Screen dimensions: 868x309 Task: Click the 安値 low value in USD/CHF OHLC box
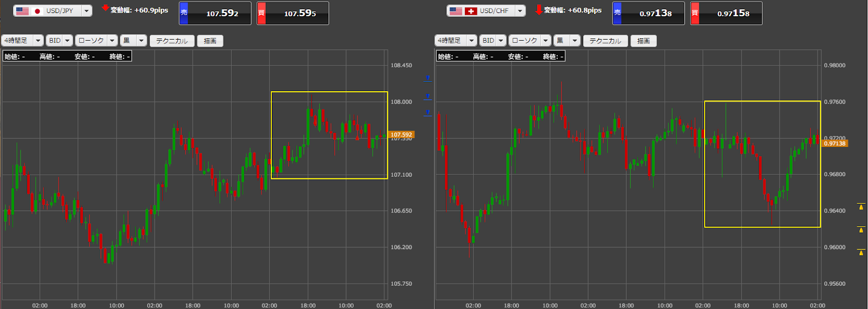pyautogui.click(x=518, y=56)
